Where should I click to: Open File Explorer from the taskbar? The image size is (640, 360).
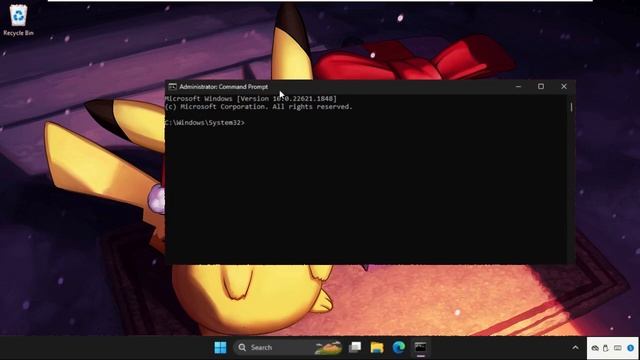tap(377, 347)
